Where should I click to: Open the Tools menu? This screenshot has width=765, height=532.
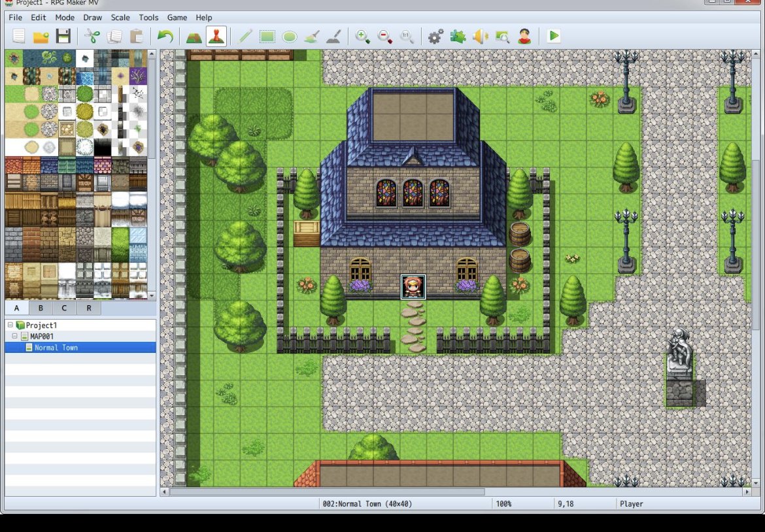148,17
